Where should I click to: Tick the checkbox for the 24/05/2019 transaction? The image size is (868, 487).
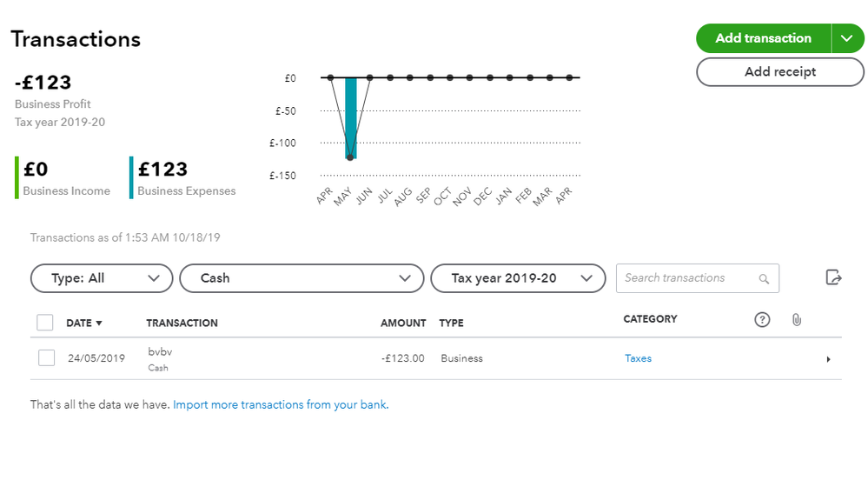[x=47, y=357]
